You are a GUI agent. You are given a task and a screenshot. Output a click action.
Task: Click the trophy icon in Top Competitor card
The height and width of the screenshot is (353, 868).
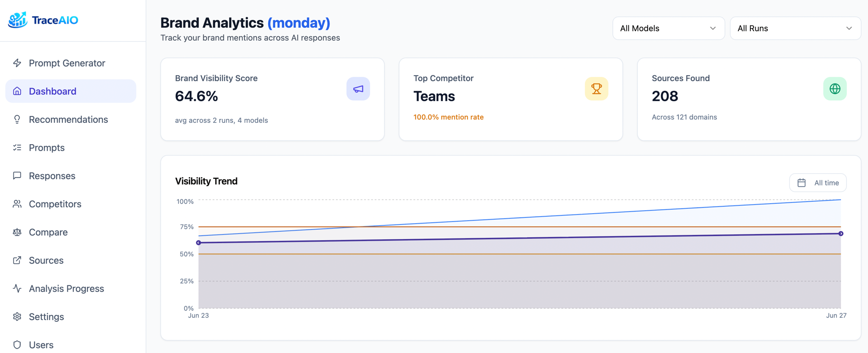click(596, 89)
